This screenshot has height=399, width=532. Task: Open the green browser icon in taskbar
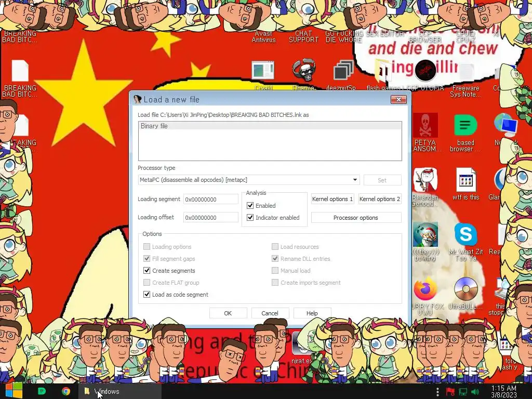tap(42, 391)
